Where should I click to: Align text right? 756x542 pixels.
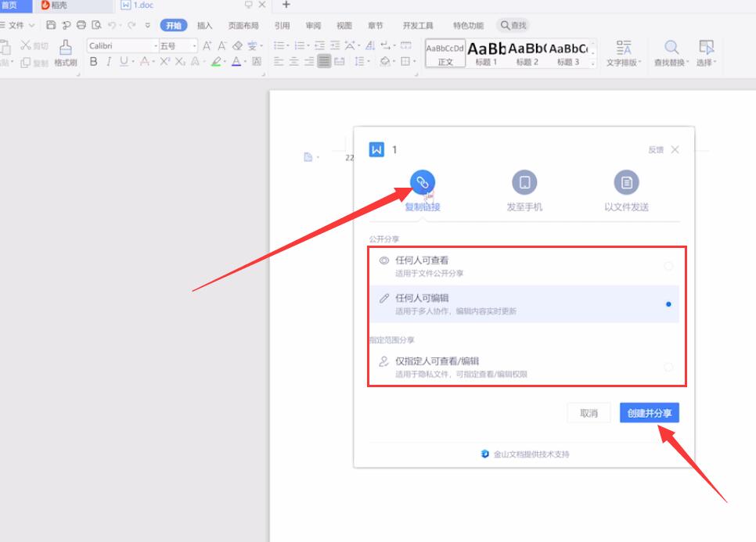tap(309, 62)
